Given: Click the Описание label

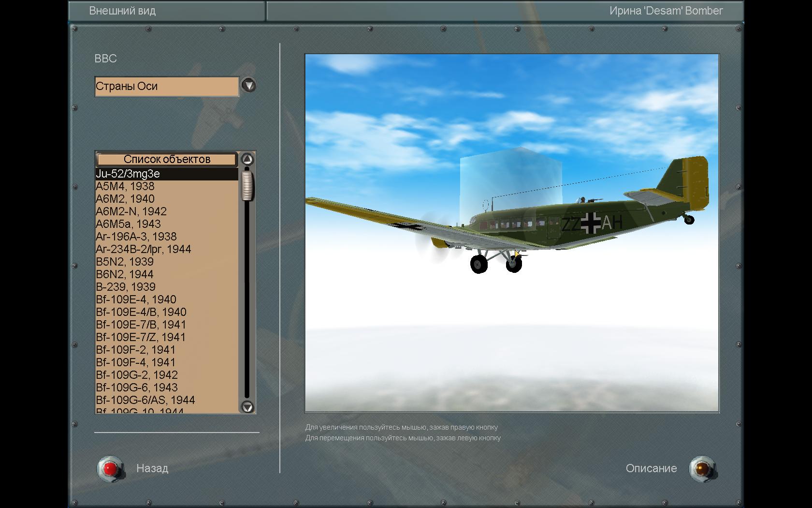Looking at the screenshot, I should tap(651, 468).
